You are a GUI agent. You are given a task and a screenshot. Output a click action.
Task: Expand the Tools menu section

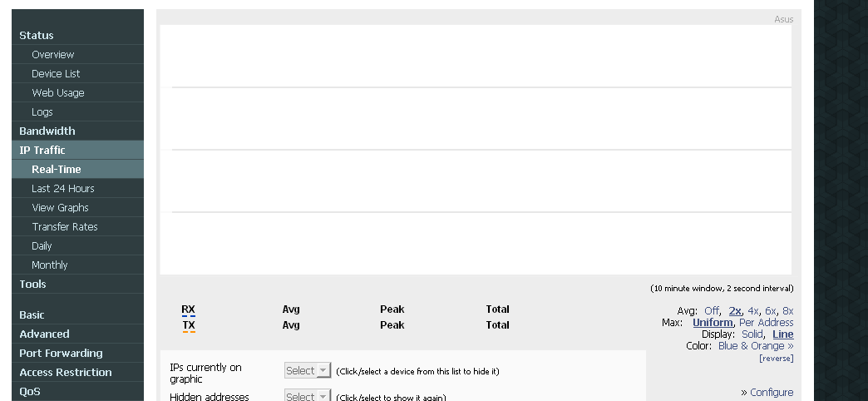(x=32, y=285)
